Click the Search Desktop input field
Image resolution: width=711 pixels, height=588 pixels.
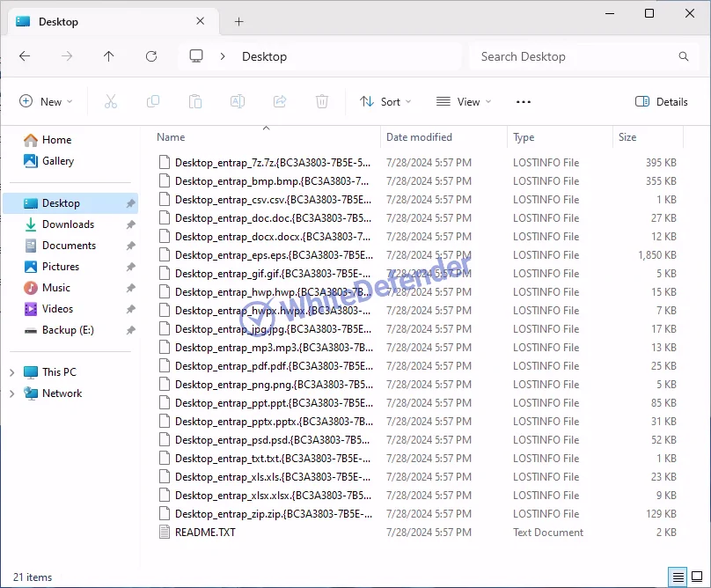point(576,56)
